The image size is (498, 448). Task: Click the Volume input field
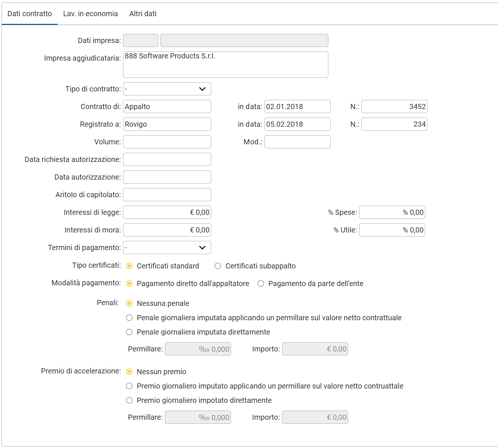point(167,142)
